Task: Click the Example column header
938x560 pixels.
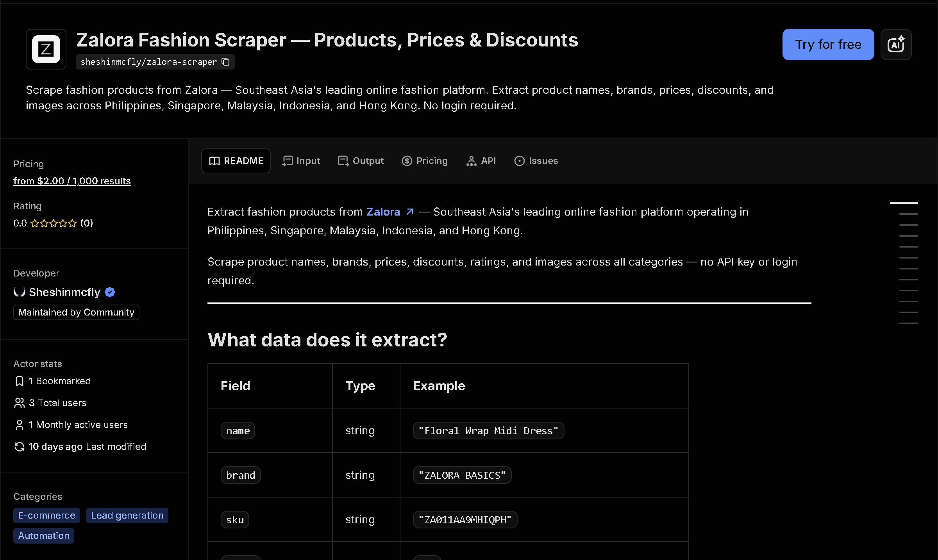Action: coord(439,386)
